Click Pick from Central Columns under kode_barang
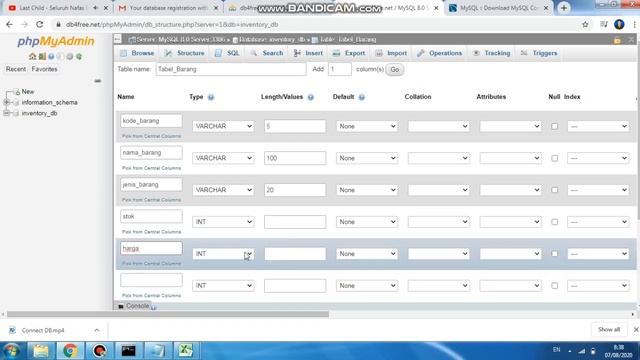 151,136
